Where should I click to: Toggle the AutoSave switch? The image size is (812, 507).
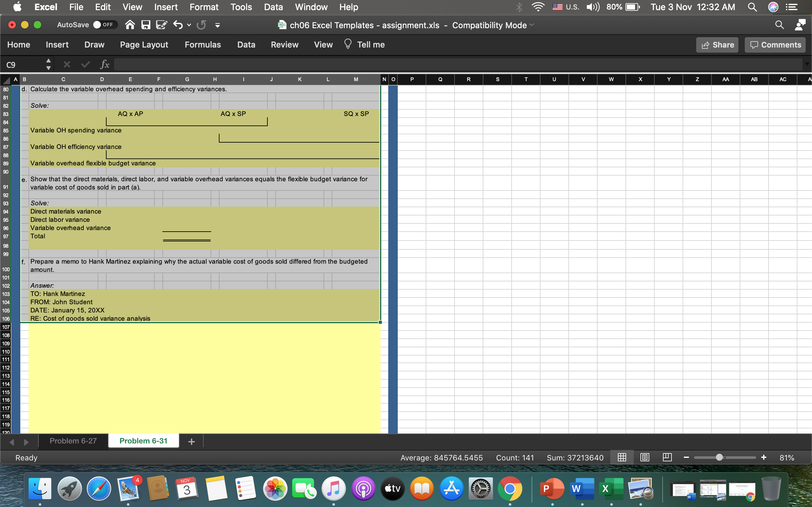click(x=105, y=25)
